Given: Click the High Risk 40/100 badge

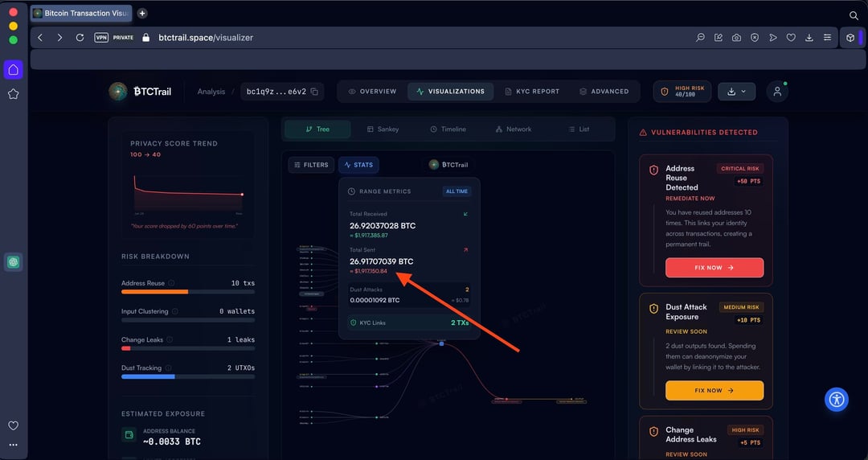Looking at the screenshot, I should (682, 92).
